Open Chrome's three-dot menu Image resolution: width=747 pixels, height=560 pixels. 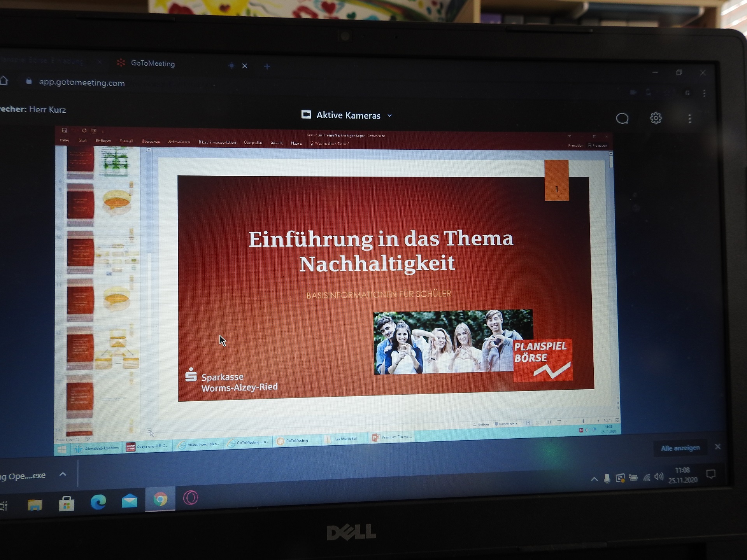[704, 93]
